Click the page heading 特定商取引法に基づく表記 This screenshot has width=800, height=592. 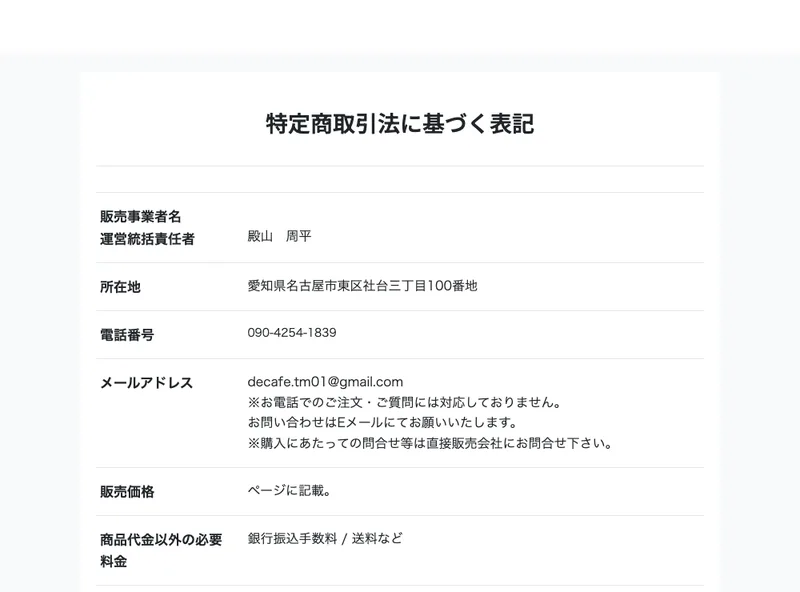point(400,124)
